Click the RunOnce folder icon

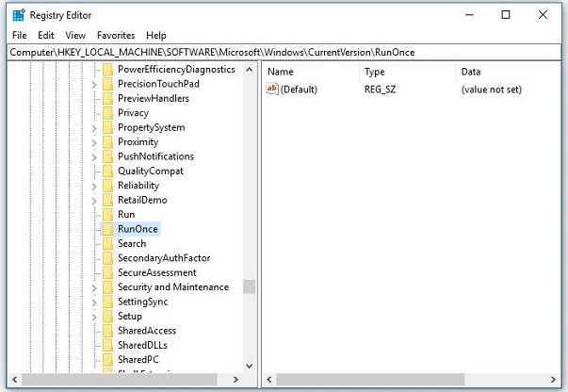(107, 229)
